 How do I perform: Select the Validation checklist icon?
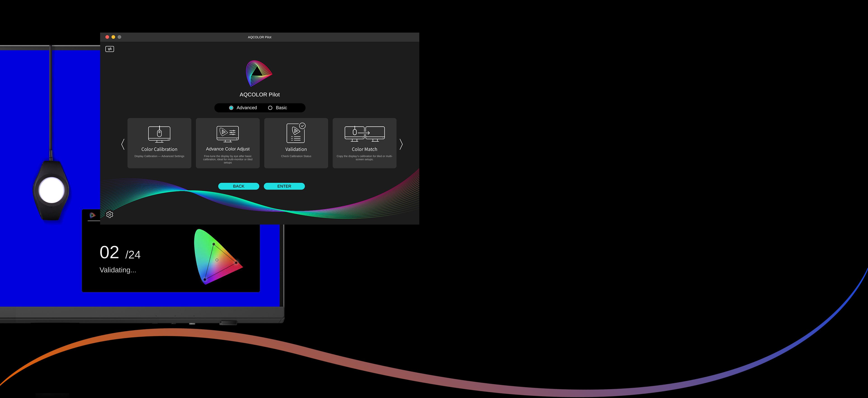point(296,133)
